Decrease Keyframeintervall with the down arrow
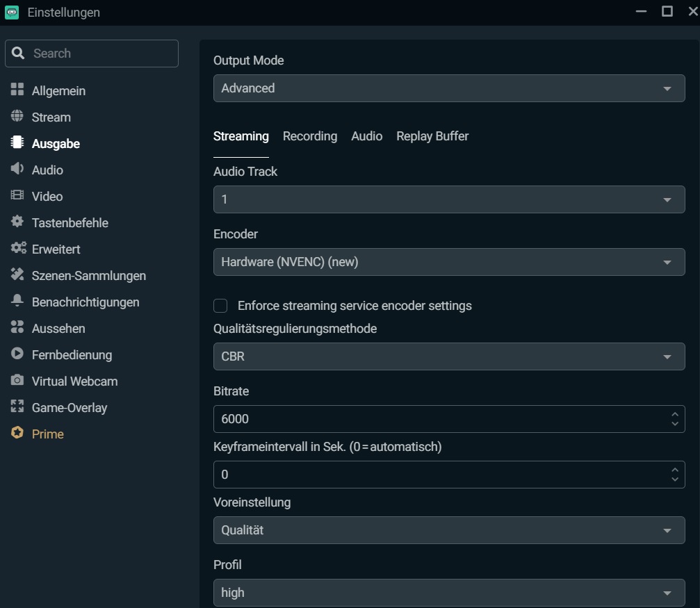 674,479
